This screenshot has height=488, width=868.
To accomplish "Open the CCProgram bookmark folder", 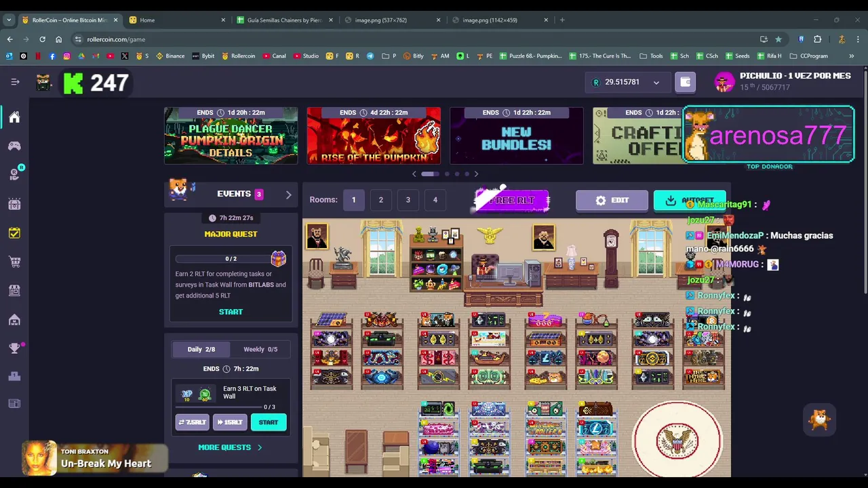I will (808, 56).
